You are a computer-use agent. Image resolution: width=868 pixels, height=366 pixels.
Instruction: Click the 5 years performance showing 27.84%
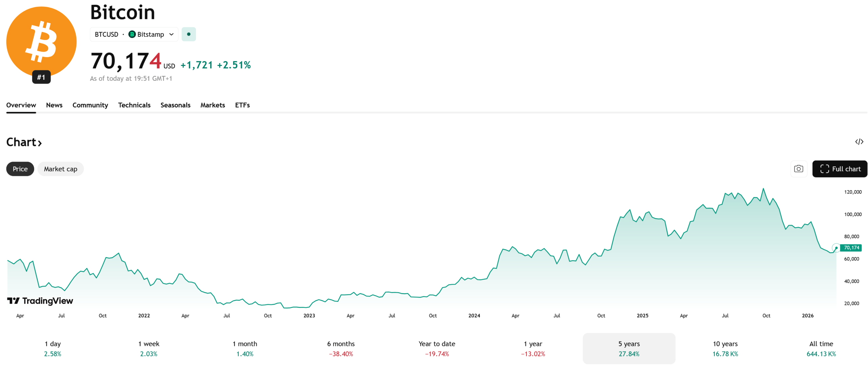pyautogui.click(x=629, y=348)
